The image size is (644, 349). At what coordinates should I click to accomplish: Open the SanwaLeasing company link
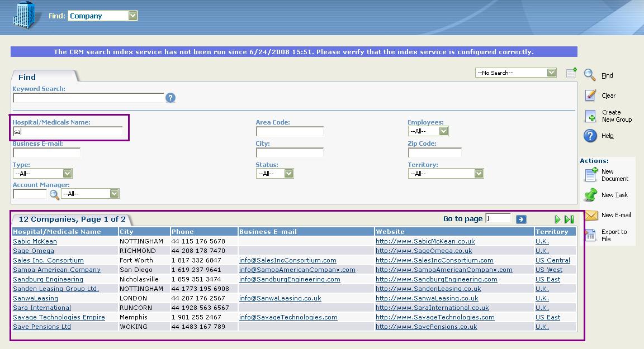35,298
